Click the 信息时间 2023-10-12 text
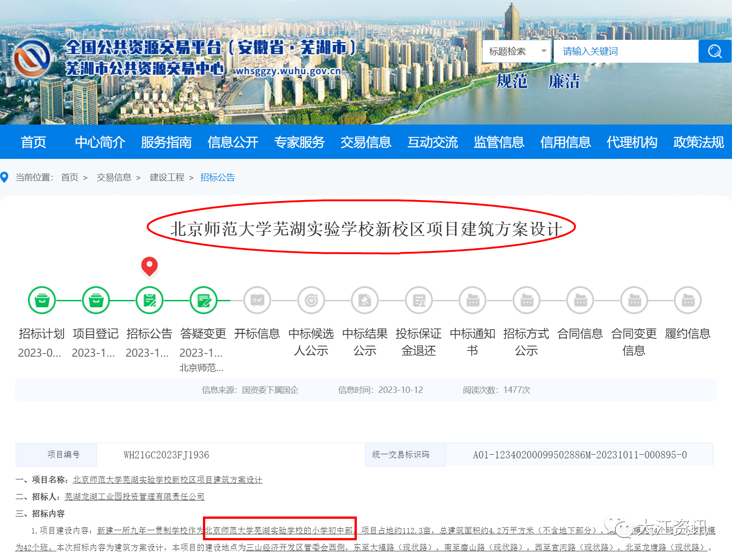Viewport: 732px width, 560px height. tap(381, 390)
